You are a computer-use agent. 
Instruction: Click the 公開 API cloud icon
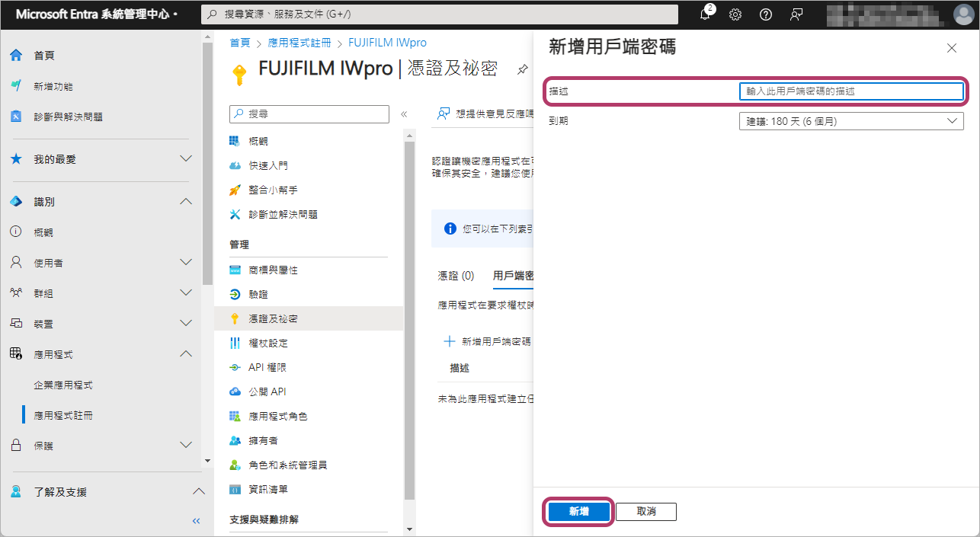[x=235, y=392]
